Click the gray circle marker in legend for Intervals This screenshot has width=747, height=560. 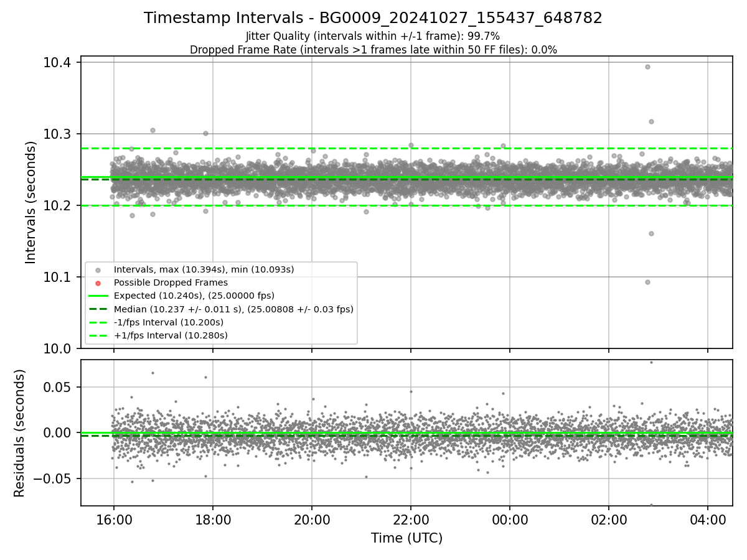pos(98,270)
